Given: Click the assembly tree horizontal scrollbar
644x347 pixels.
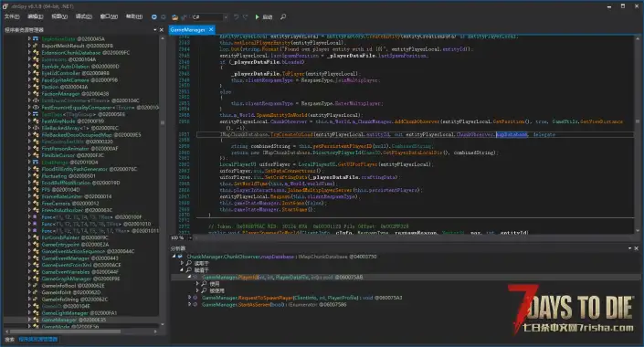Looking at the screenshot, I should click(65, 331).
